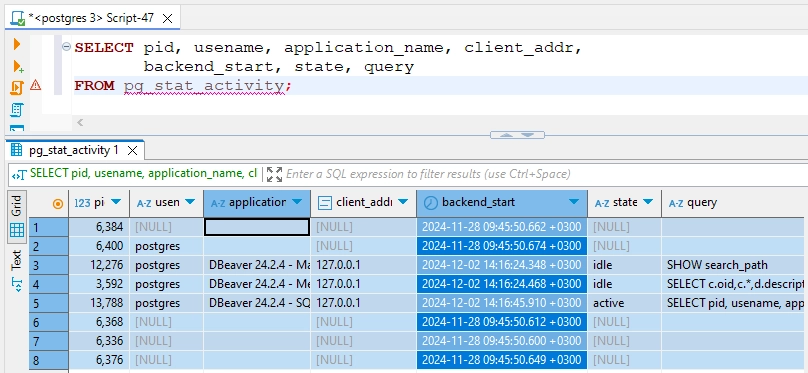Click the down arrow on the panel divider handle
Screen dimensions: 808x373
point(528,135)
